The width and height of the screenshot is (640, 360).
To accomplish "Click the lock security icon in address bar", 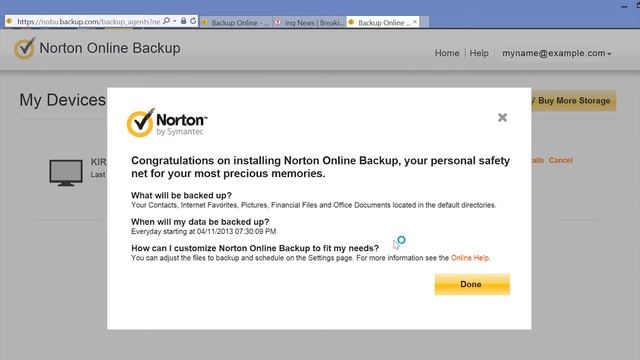I will (184, 21).
